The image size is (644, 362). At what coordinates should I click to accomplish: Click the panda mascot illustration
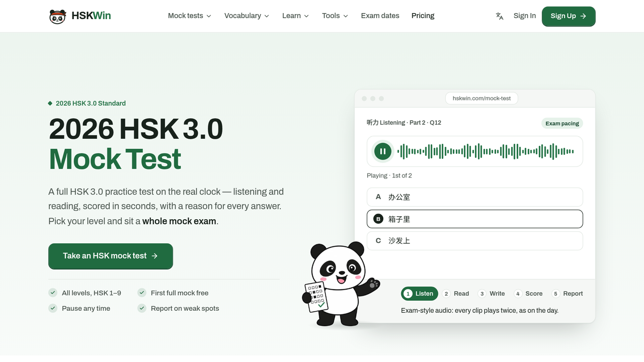[x=340, y=284]
